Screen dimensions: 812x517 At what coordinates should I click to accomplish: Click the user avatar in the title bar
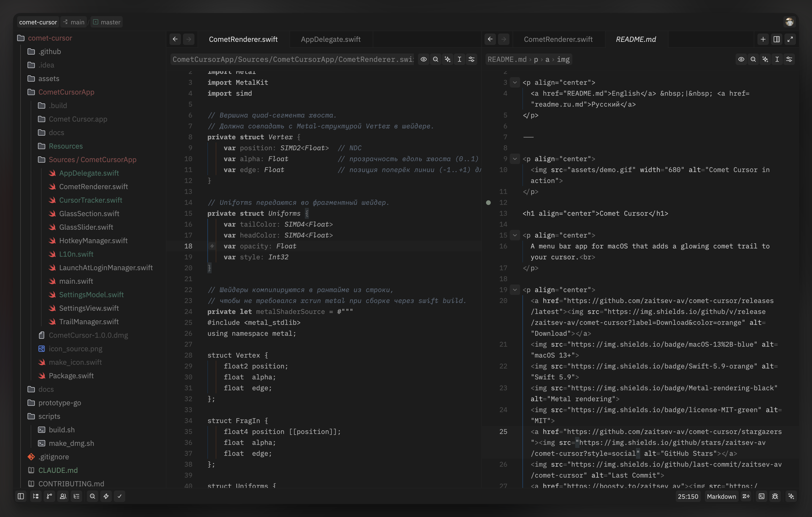coord(789,22)
